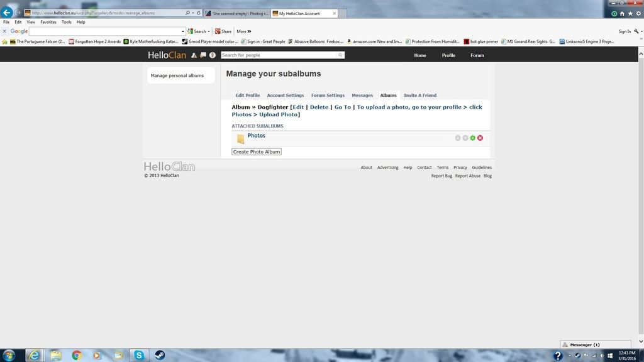Open browser Tools via the gear icon
The width and height of the screenshot is (644, 362).
638,14
